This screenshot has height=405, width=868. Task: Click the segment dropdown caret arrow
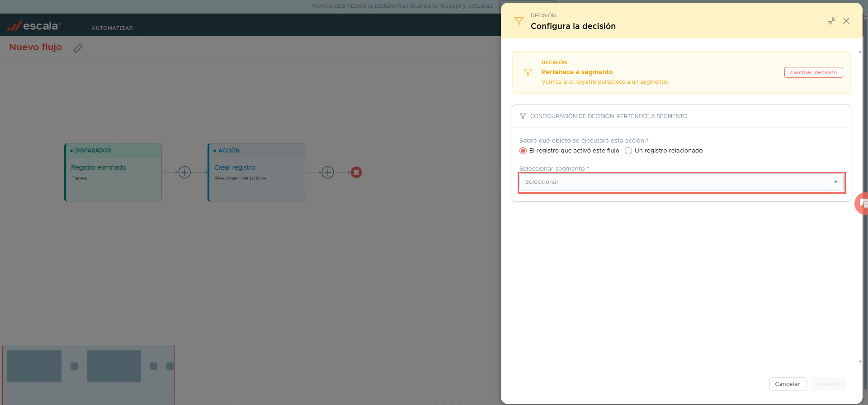(x=836, y=182)
